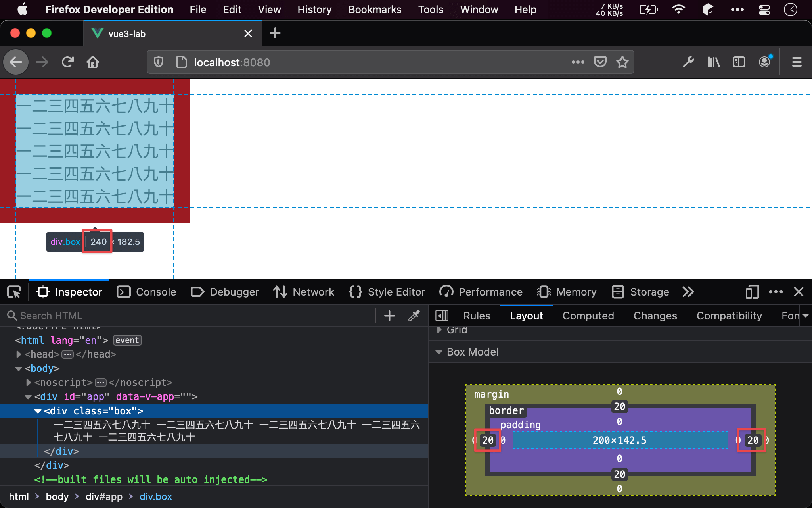Collapse the body element
The height and width of the screenshot is (508, 812).
click(19, 369)
